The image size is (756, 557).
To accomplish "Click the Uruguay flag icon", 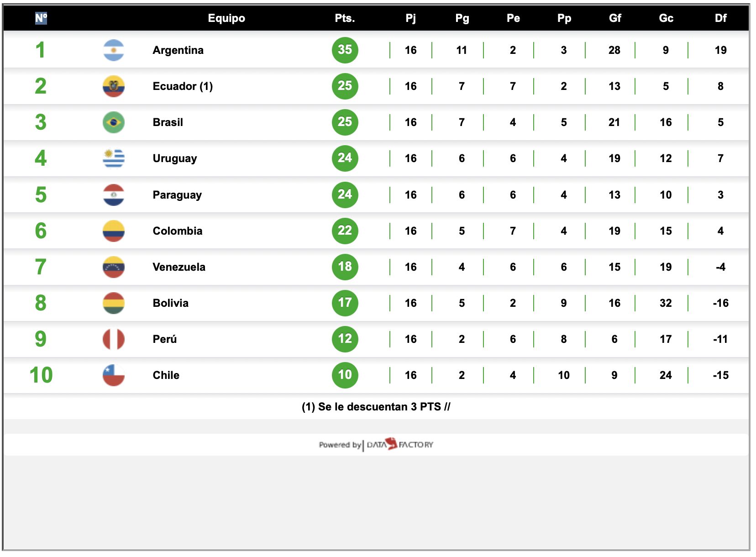I will [x=114, y=158].
